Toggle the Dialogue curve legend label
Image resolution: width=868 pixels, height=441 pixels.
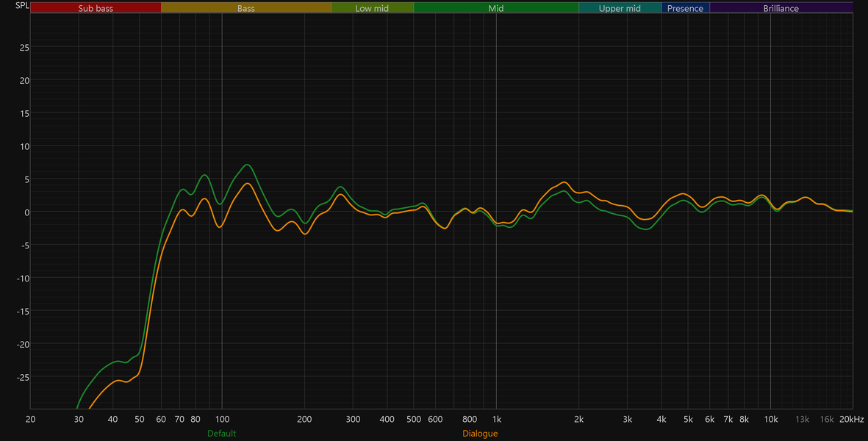[x=480, y=433]
